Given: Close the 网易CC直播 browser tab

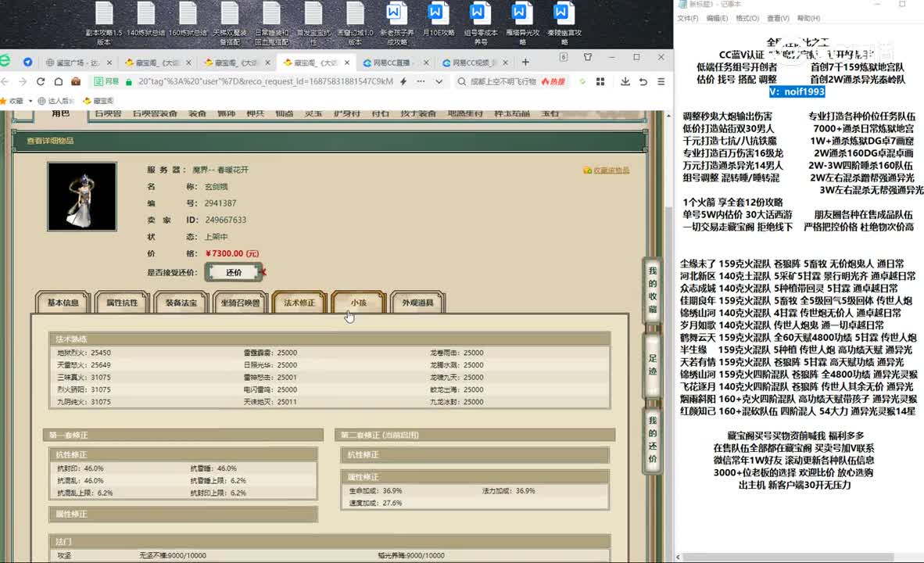Looking at the screenshot, I should pos(426,63).
